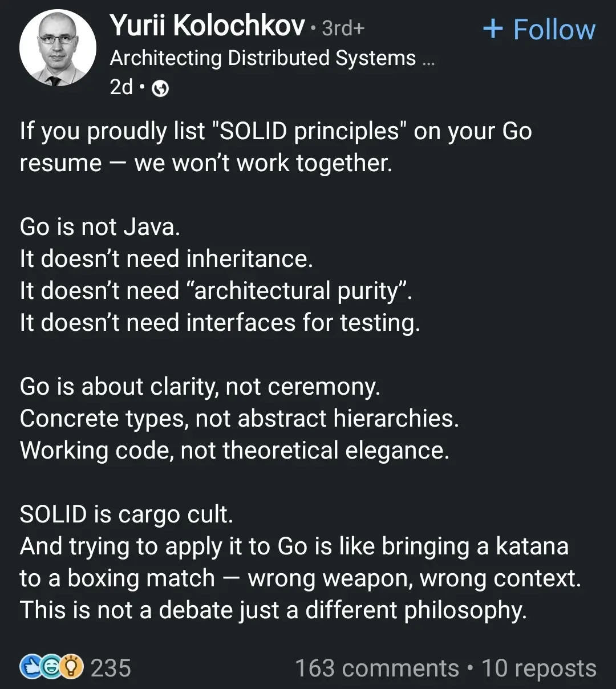The width and height of the screenshot is (616, 689).
Task: Open the 163 comments link
Action: (376, 668)
